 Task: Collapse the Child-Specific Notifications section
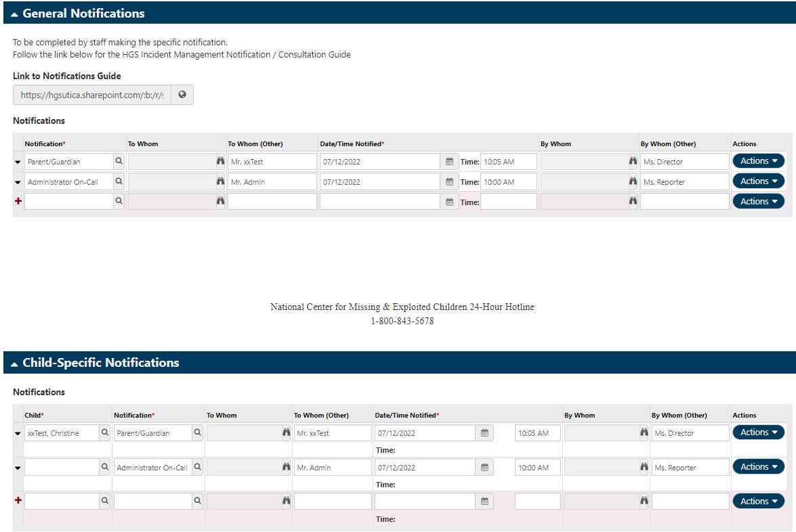tap(15, 363)
